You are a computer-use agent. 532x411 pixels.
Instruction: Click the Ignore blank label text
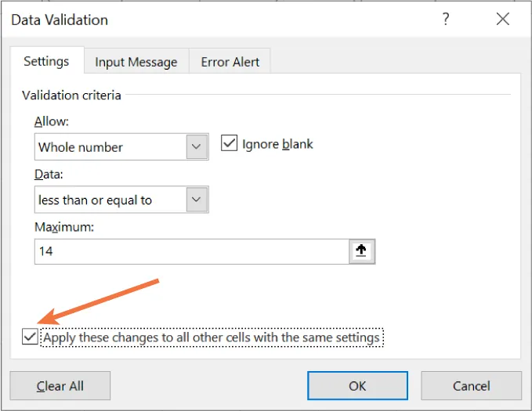[x=277, y=144]
